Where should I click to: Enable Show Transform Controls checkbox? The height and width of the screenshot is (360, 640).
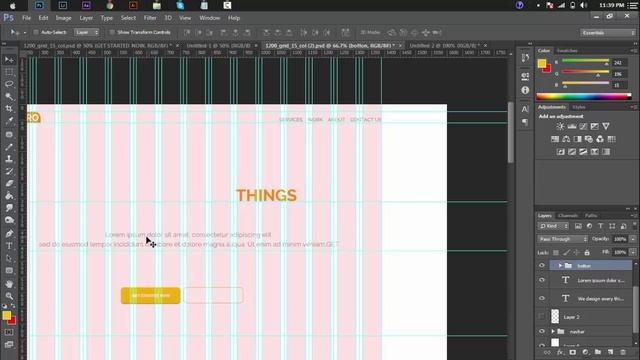[112, 32]
